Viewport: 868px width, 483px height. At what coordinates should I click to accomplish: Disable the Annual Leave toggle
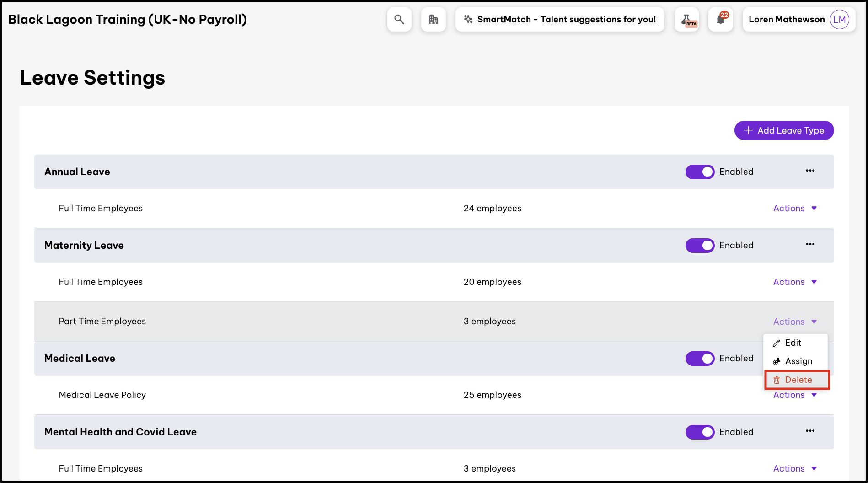coord(700,172)
